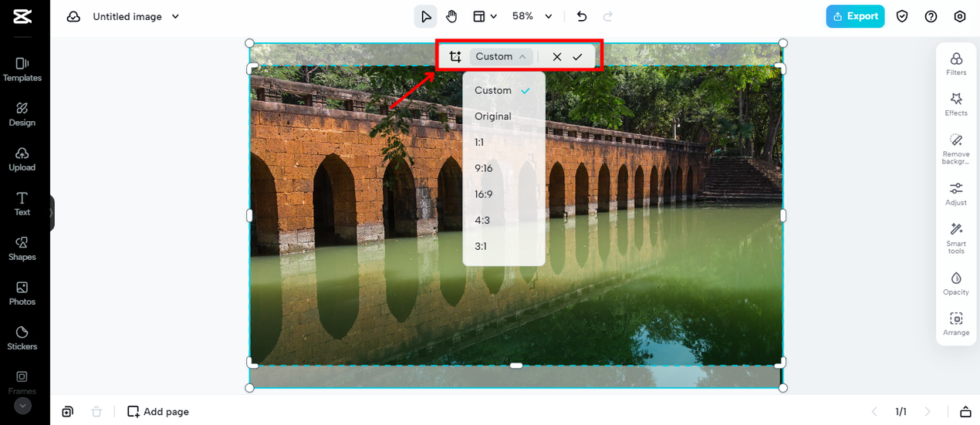Open the Stickers panel

22,338
